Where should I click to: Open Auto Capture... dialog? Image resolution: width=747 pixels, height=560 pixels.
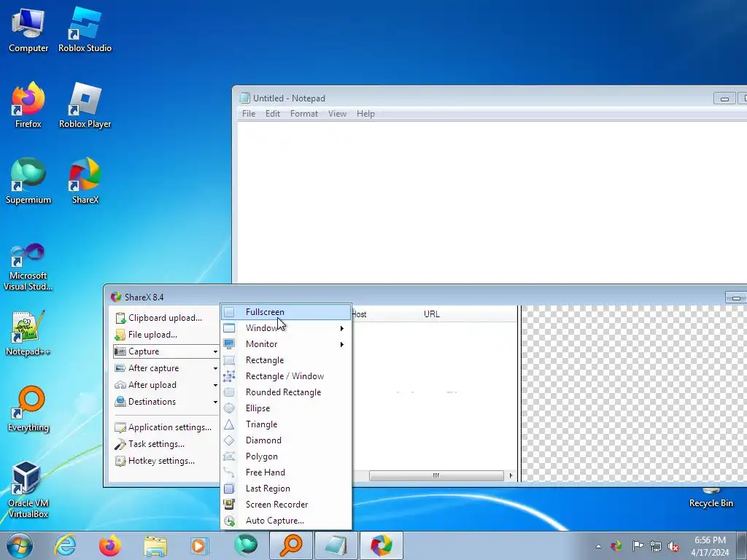click(286, 521)
